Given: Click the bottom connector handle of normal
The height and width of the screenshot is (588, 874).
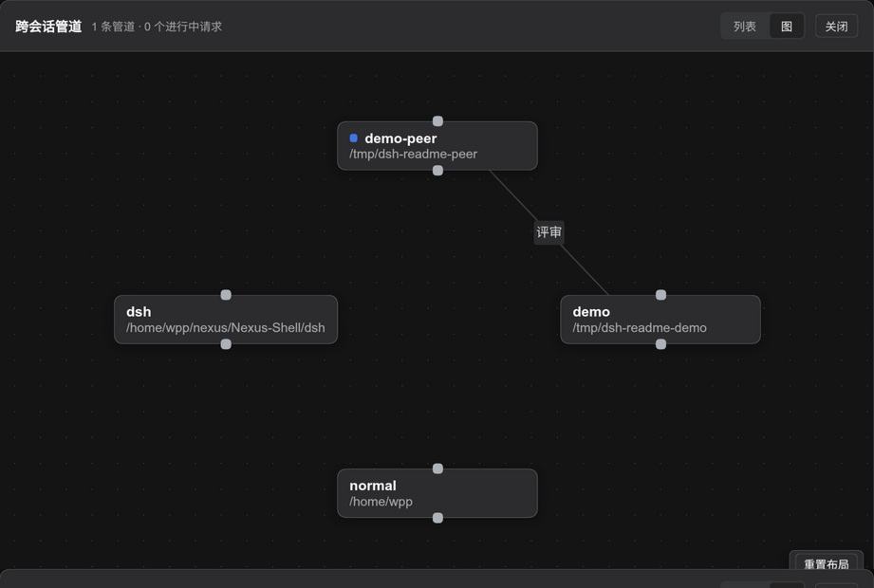Looking at the screenshot, I should (438, 518).
